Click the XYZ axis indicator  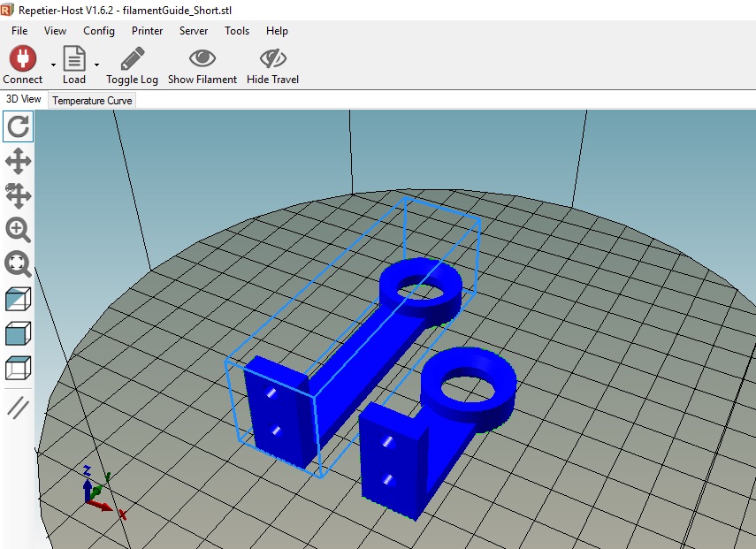pos(103,492)
